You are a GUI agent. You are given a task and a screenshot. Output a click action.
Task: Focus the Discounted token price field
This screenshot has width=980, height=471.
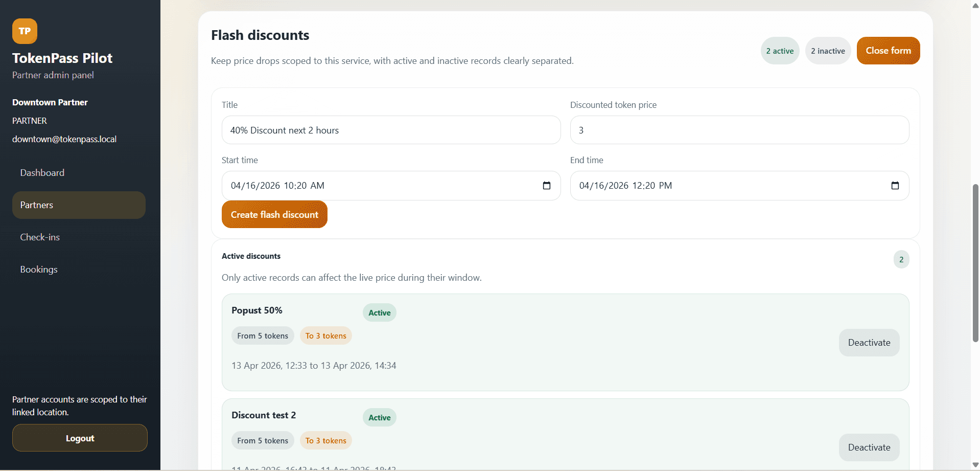pyautogui.click(x=739, y=130)
